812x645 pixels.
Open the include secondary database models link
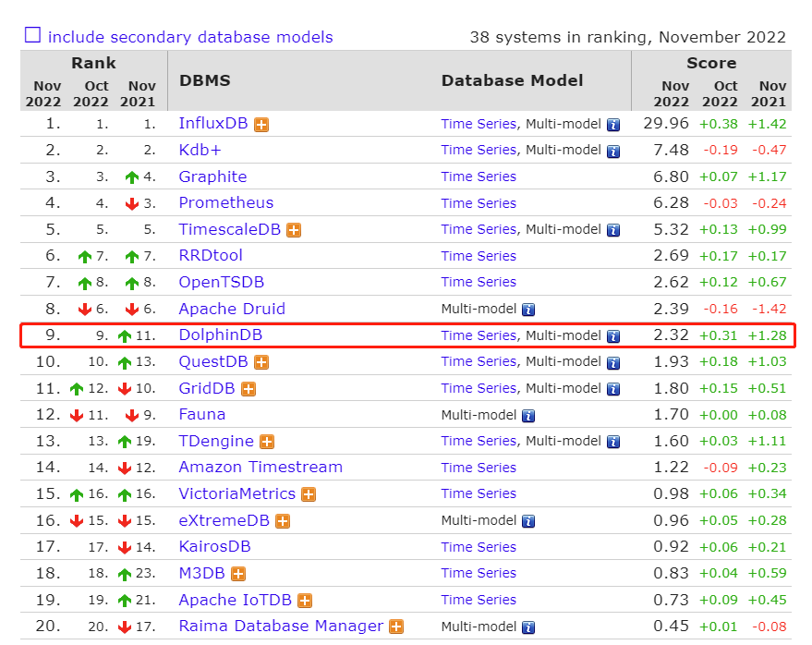click(190, 37)
